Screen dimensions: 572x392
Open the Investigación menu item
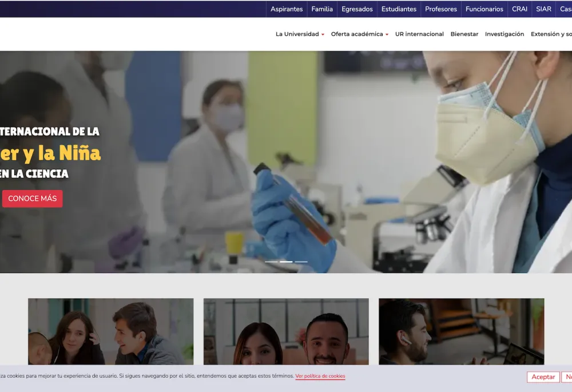[x=504, y=34]
